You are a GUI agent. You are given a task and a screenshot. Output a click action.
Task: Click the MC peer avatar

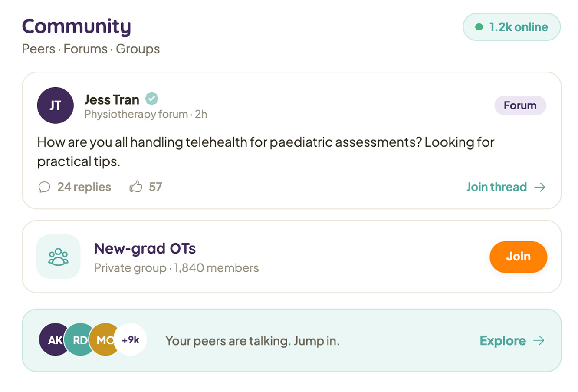[x=104, y=340]
